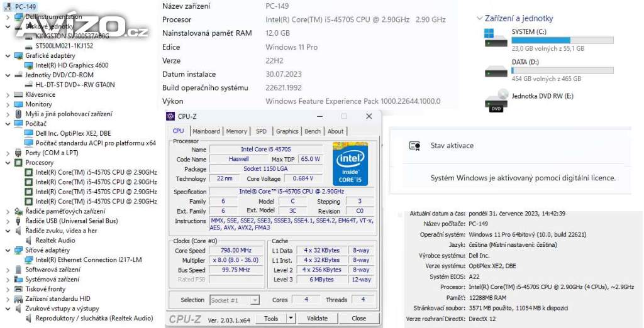Screen dimensions: 644x328
Task: Click the CPU-Z title bar app icon
Action: [170, 116]
